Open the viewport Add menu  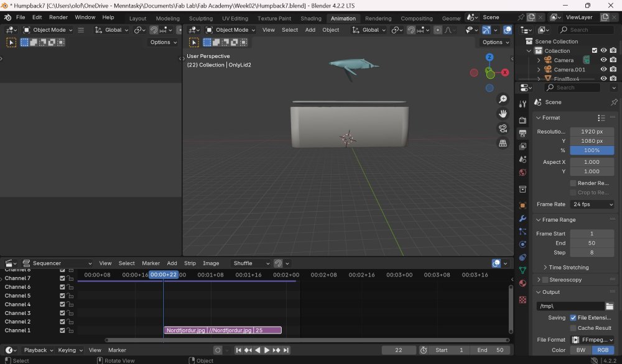click(x=310, y=30)
